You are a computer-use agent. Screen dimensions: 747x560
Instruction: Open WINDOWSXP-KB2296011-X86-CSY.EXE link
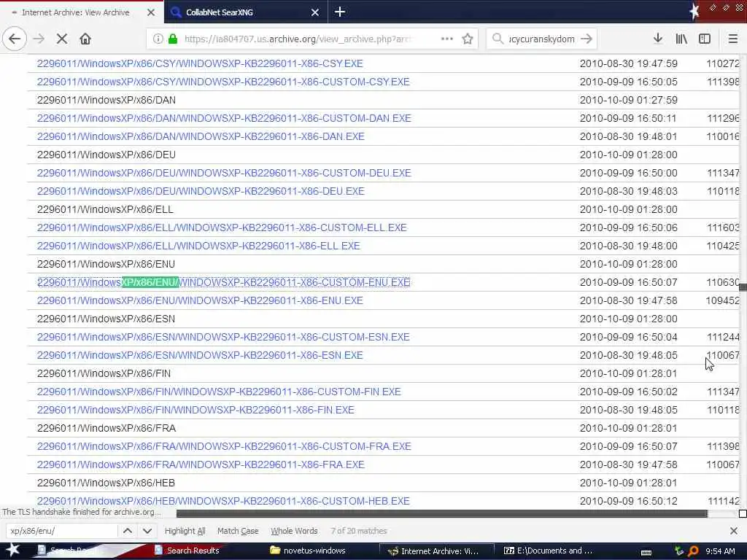200,63
